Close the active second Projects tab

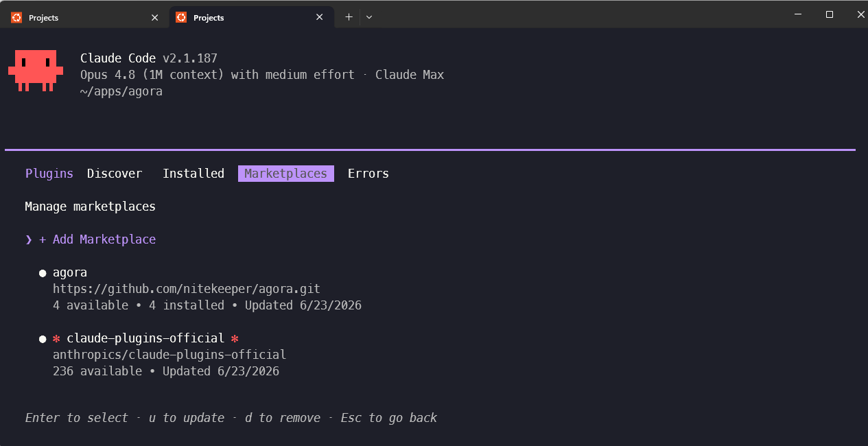coord(319,17)
